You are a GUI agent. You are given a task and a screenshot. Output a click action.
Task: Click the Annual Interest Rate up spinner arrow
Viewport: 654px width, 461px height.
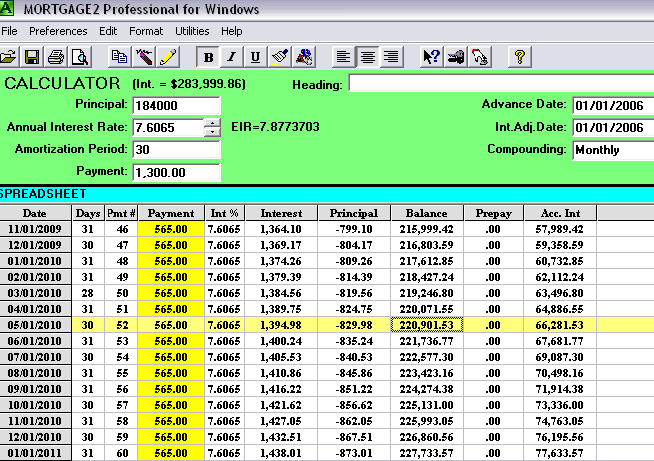[x=211, y=123]
